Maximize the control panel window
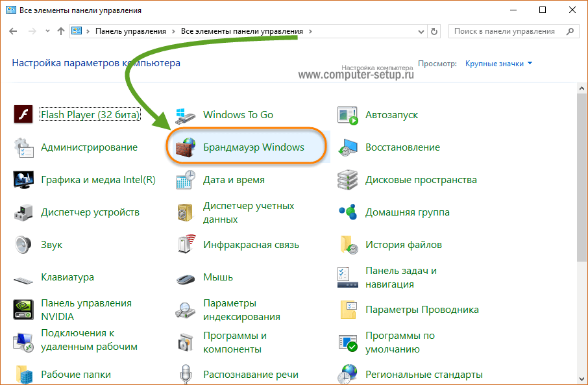This screenshot has height=385, width=588. [543, 10]
